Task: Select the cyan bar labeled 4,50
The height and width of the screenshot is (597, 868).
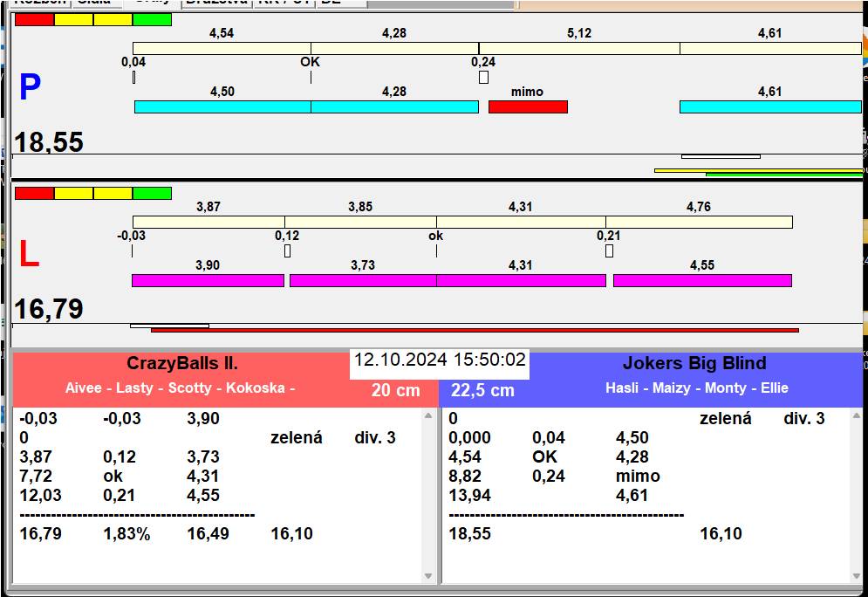Action: 222,106
